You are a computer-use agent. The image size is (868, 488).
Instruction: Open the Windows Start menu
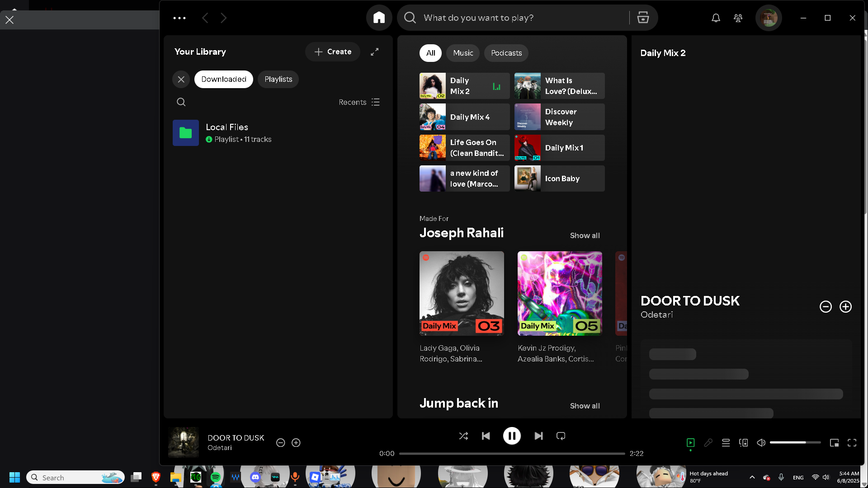14,478
